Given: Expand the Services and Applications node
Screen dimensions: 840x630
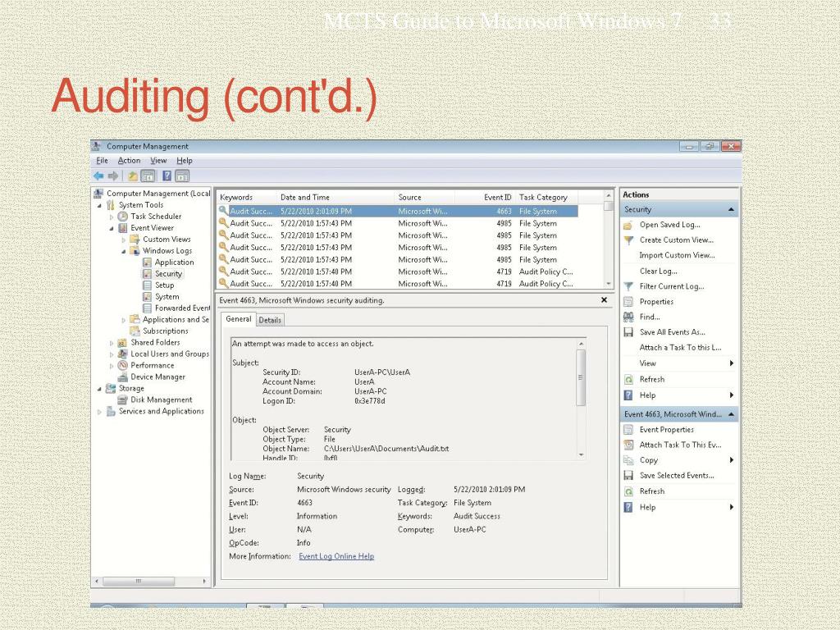Looking at the screenshot, I should point(99,412).
